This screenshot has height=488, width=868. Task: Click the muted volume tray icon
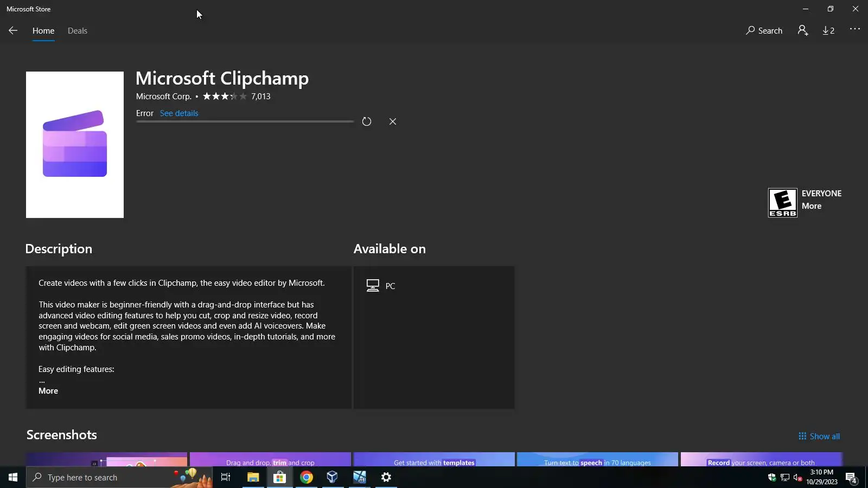(797, 477)
